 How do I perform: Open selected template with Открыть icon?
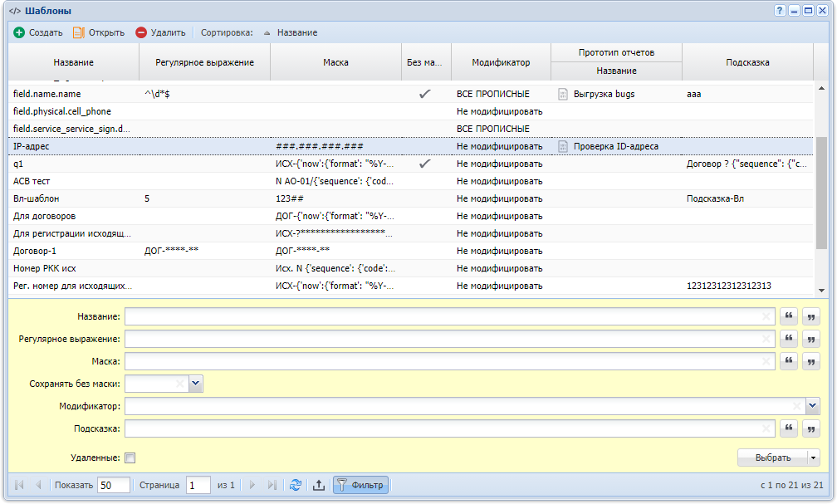[x=78, y=32]
